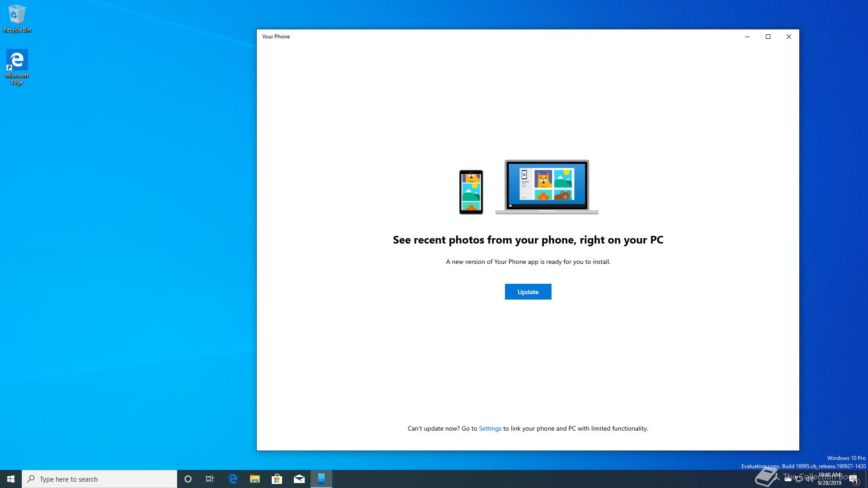868x488 pixels.
Task: Click the Update button
Action: 528,292
